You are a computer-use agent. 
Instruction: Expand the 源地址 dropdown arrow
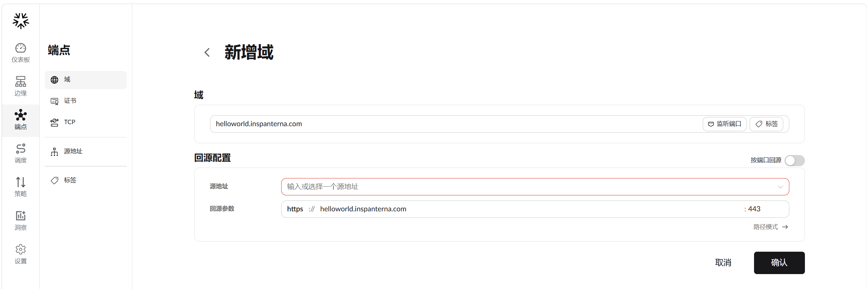(780, 187)
